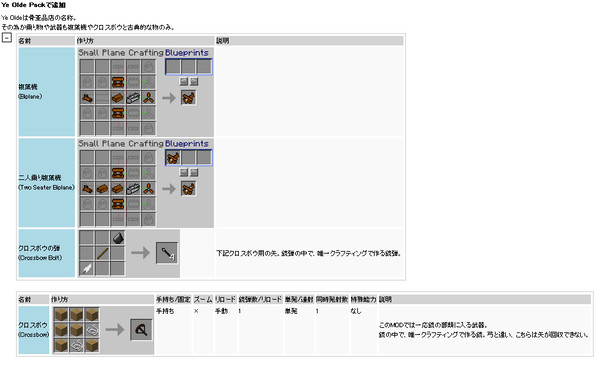Click the 'リロード' column header

click(225, 299)
